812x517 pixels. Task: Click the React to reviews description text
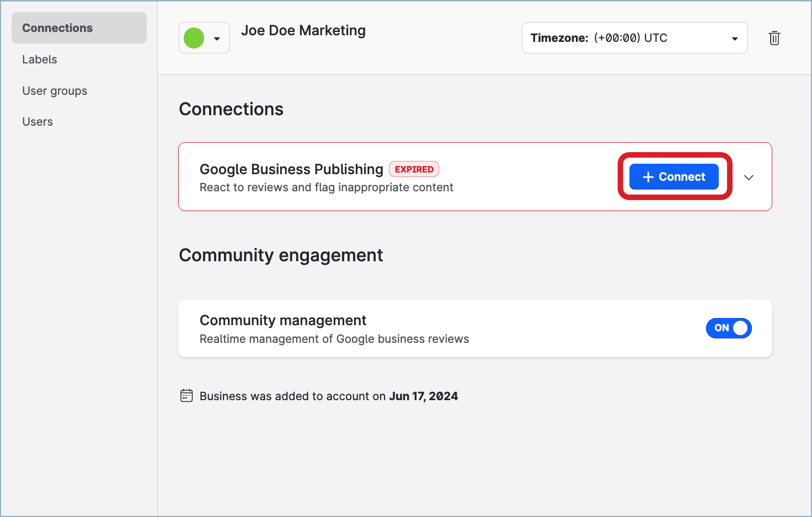326,187
